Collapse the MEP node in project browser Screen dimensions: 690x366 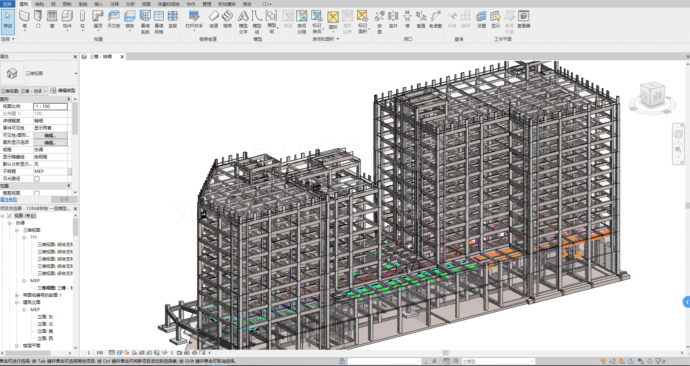24,281
